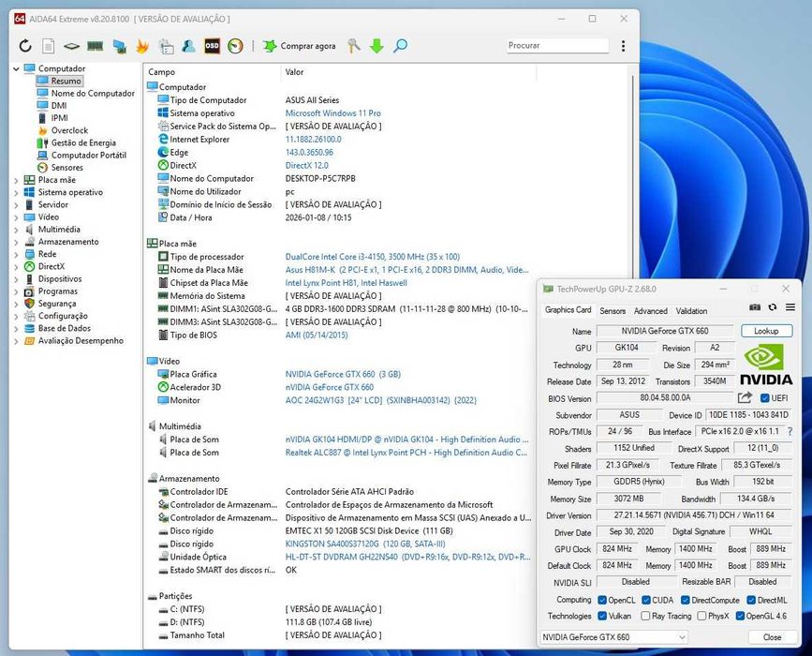Screen dimensions: 812x656
Task: Open the NVIDIA GeForce GTX 660 (3 GB) link
Action: click(343, 374)
